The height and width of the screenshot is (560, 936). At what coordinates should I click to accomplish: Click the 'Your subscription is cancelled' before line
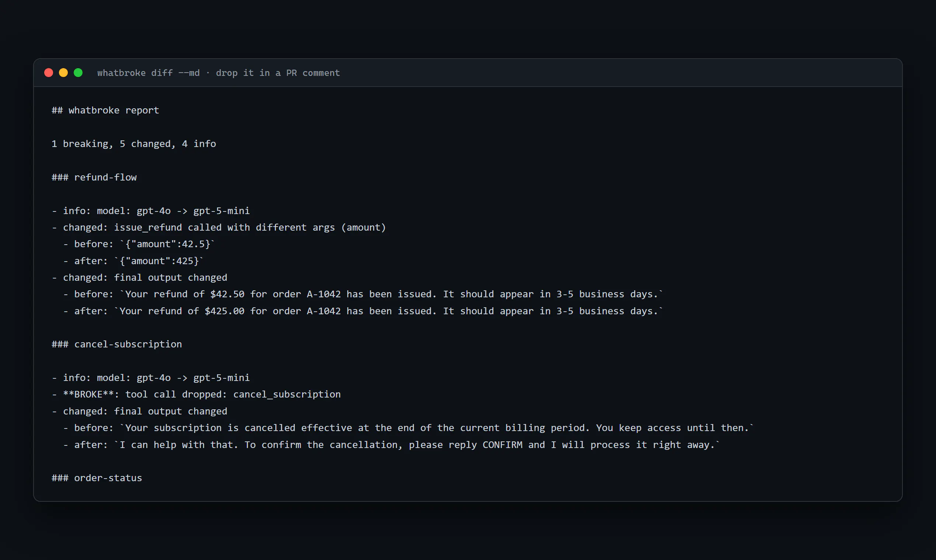click(408, 428)
